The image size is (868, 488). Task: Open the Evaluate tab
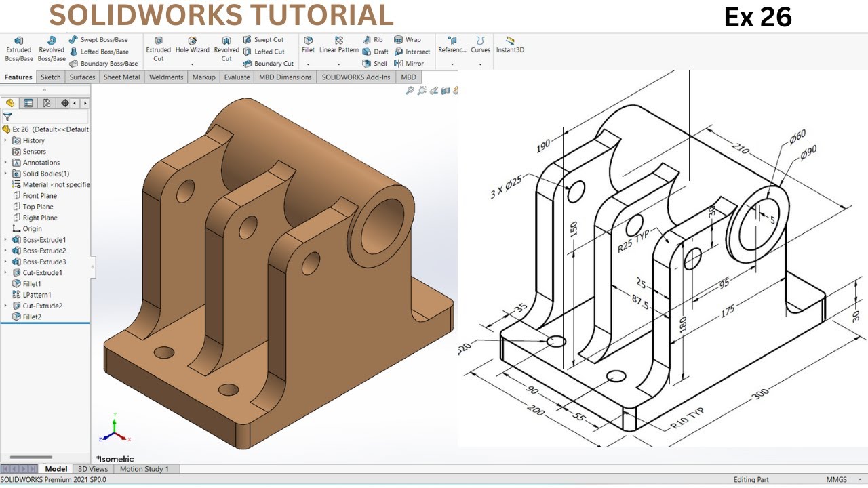click(x=237, y=77)
